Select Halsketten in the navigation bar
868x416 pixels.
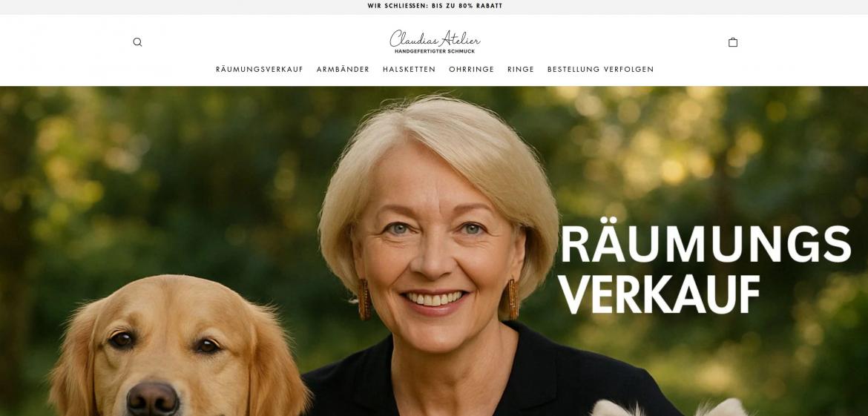pos(409,69)
